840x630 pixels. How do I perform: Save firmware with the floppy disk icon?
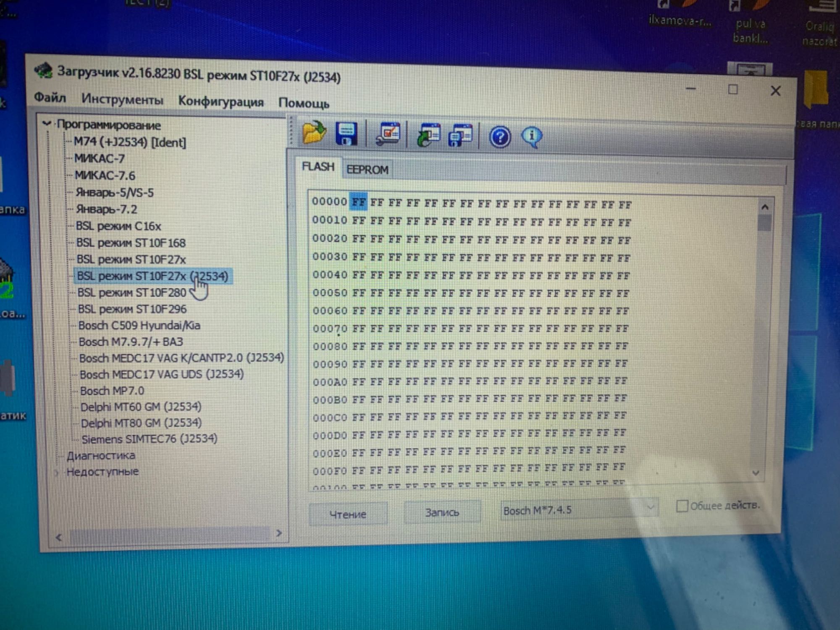346,134
